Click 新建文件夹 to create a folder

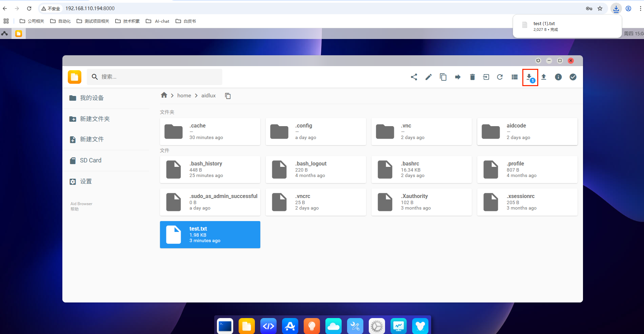pyautogui.click(x=95, y=119)
